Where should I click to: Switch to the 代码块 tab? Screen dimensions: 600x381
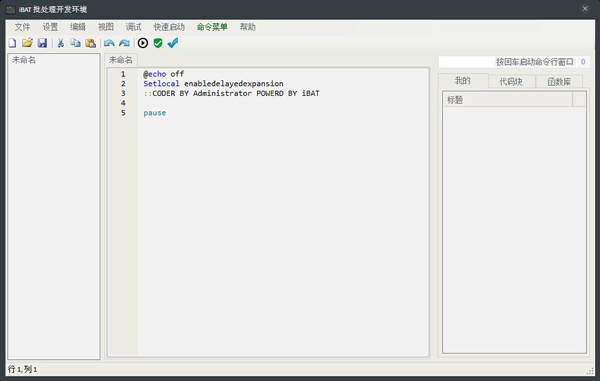(x=511, y=81)
